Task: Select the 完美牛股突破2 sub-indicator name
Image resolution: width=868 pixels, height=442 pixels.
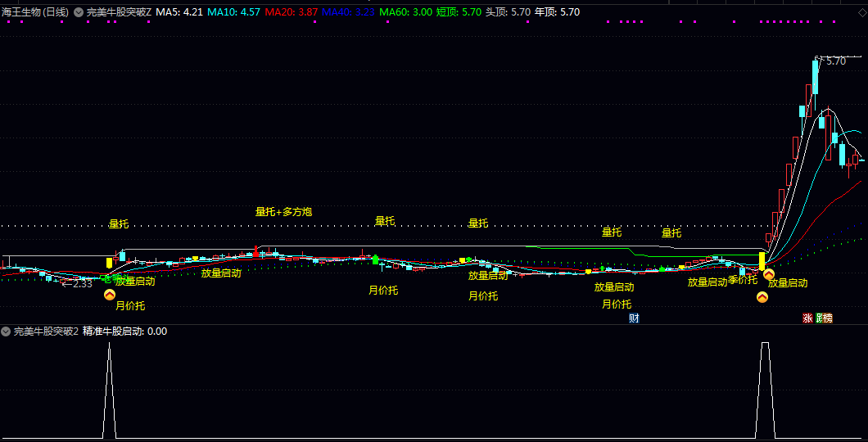Action: (x=46, y=331)
